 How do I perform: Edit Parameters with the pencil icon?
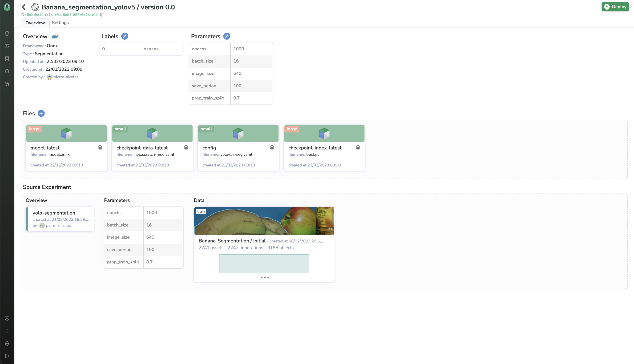point(227,36)
